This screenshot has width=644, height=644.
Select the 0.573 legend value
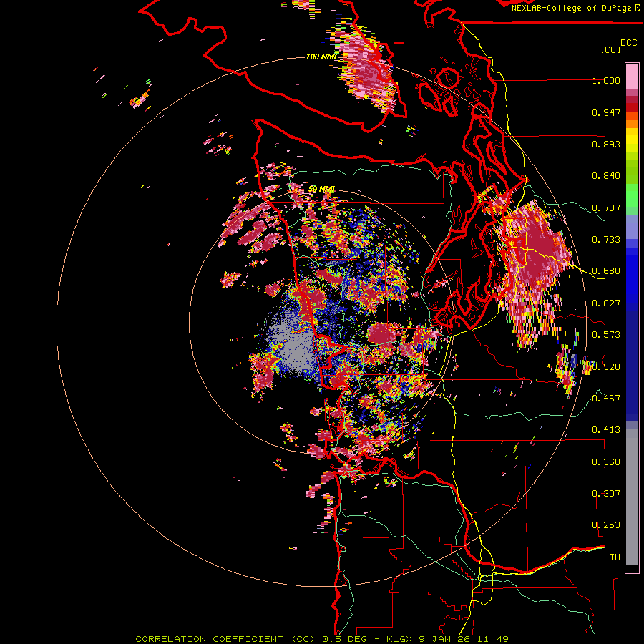[606, 335]
